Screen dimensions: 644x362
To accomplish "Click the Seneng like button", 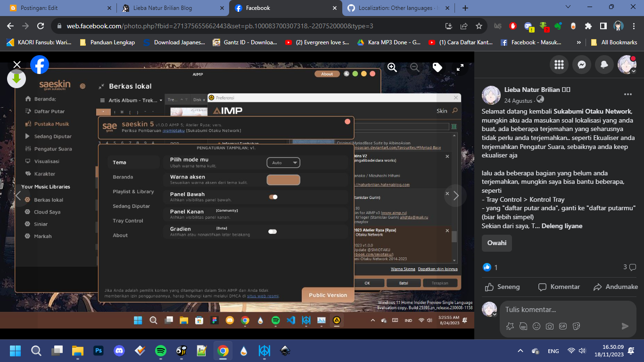I will pos(503,287).
